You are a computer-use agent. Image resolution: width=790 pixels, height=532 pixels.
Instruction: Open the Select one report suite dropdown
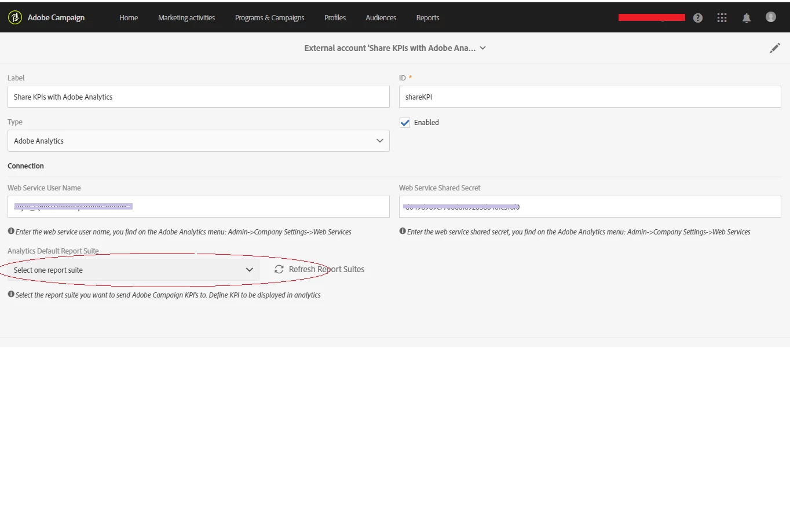coord(133,270)
